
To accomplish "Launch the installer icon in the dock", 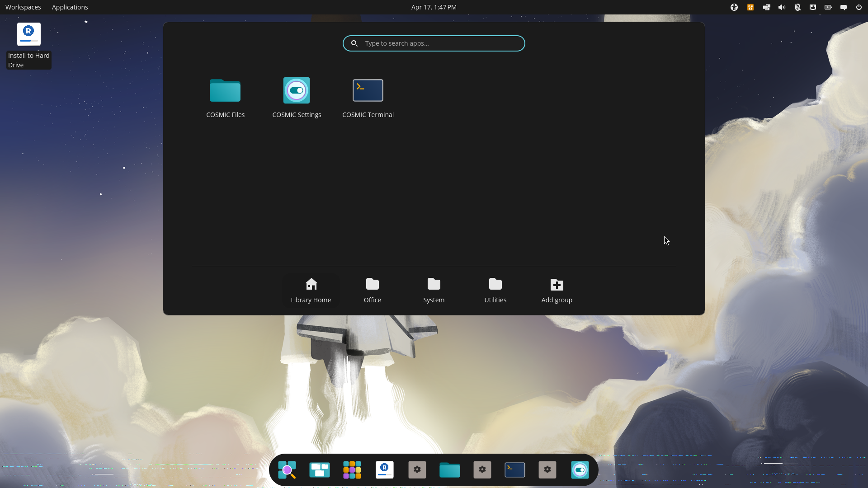I will click(385, 470).
